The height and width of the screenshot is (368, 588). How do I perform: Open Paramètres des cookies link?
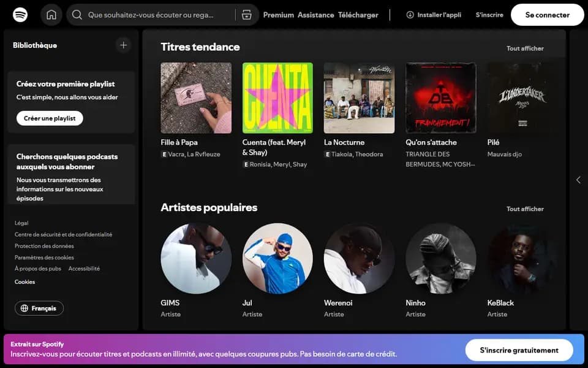tap(44, 258)
